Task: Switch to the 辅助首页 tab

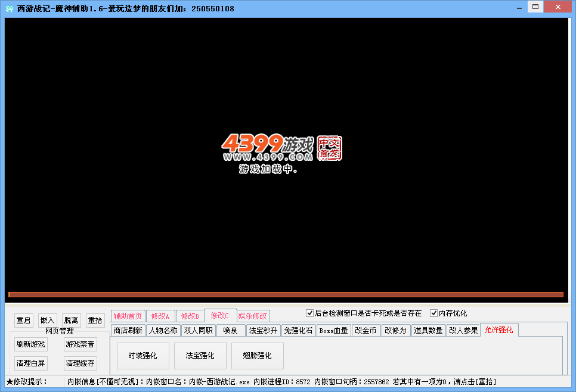Action: [128, 316]
